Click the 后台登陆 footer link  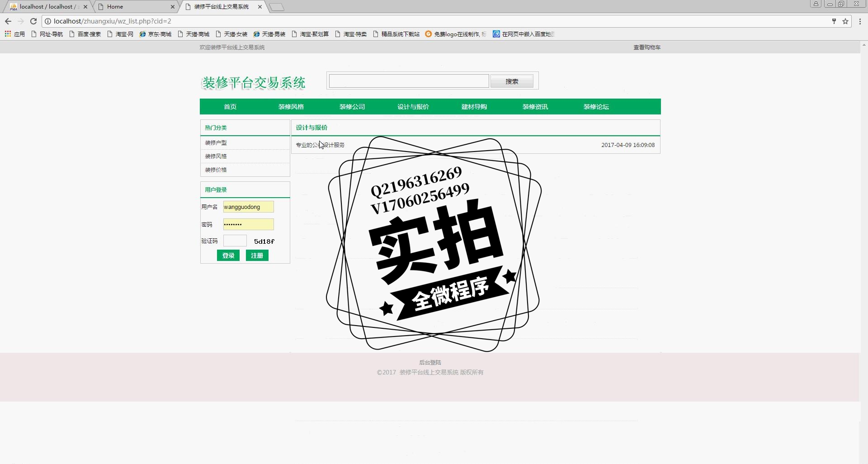(430, 362)
